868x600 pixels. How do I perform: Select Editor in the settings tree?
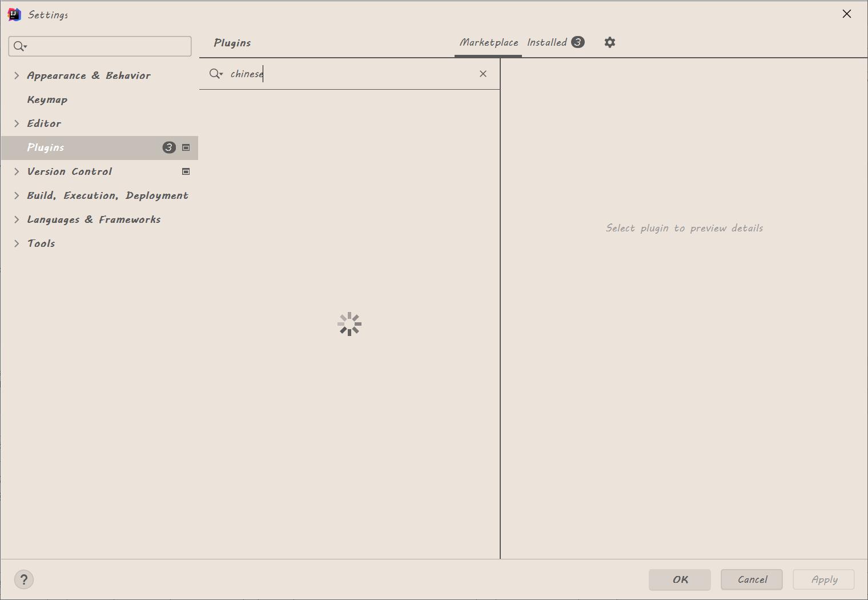click(x=44, y=123)
